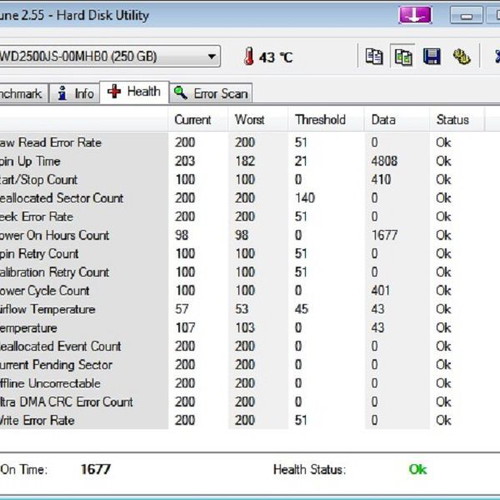This screenshot has height=500, width=500.
Task: Select the Ultra DMA CRC Error Count row
Action: pyautogui.click(x=242, y=402)
